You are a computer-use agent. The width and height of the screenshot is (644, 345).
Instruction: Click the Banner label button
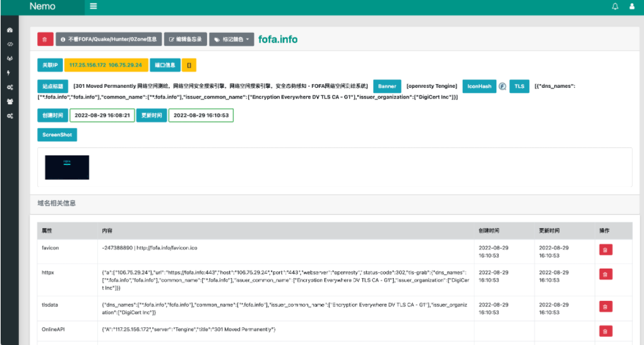pos(387,87)
